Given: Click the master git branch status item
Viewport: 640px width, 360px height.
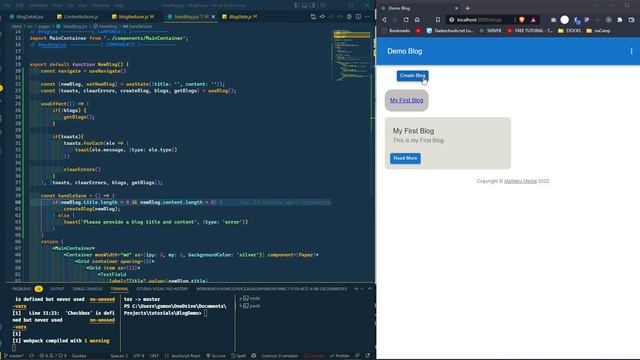Looking at the screenshot, I should click(x=14, y=356).
